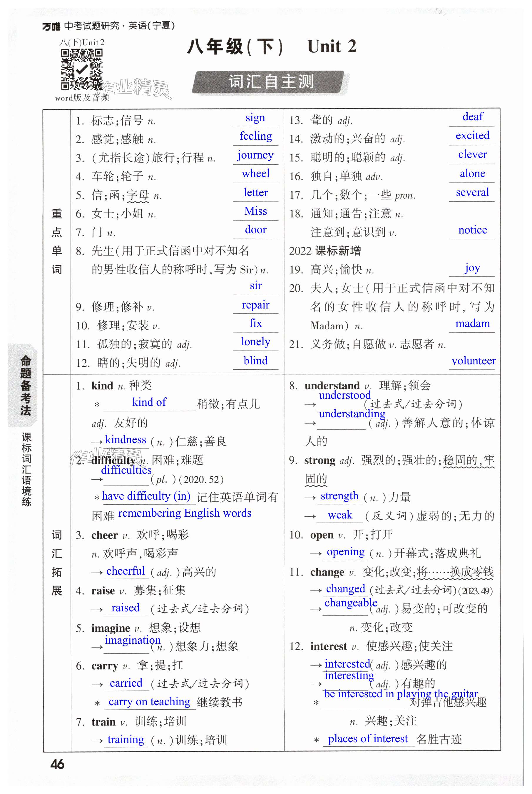
Task: Click the QR code under 八(下)Unit 2
Action: (x=81, y=70)
